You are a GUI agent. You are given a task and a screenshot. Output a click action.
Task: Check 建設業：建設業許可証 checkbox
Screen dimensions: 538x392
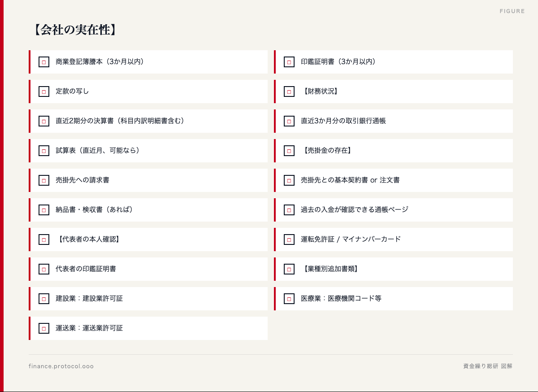coord(43,299)
